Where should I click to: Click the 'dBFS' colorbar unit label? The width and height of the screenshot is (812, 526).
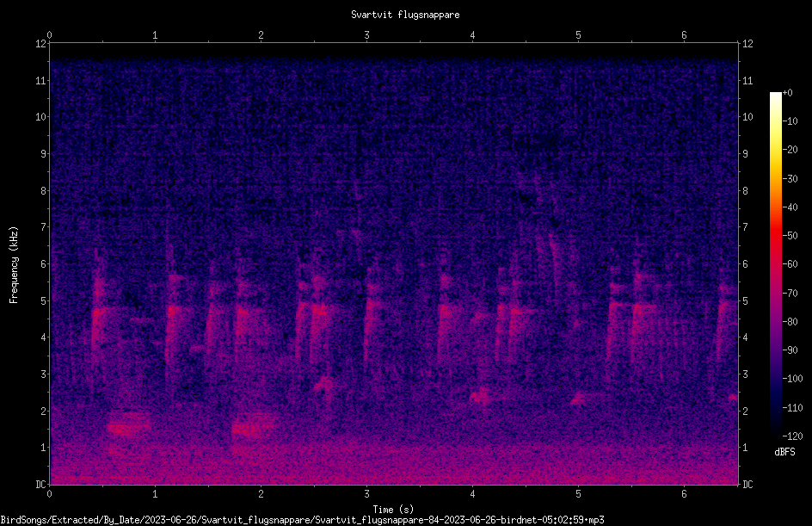click(x=784, y=452)
